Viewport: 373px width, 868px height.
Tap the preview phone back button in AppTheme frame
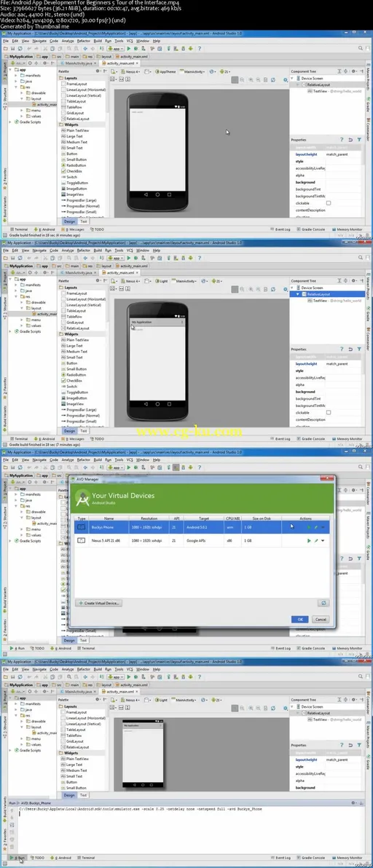point(145,195)
